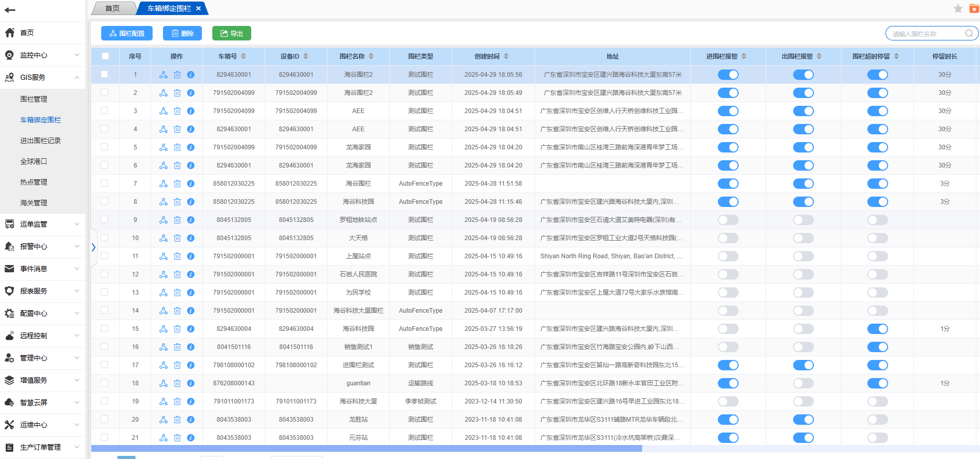Click the back arrow above the sidebar
This screenshot has height=459, width=980.
click(10, 10)
